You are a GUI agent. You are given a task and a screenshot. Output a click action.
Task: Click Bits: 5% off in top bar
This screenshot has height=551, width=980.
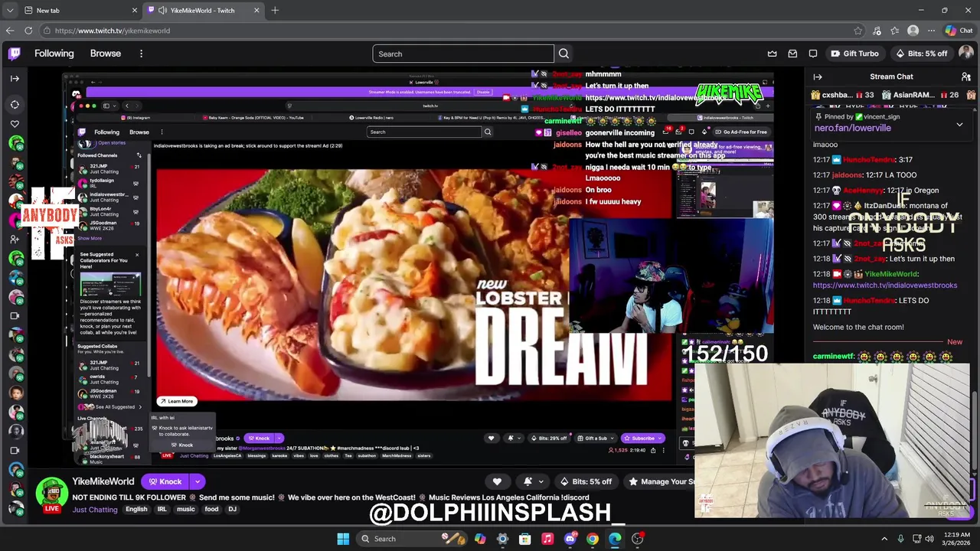pyautogui.click(x=921, y=54)
